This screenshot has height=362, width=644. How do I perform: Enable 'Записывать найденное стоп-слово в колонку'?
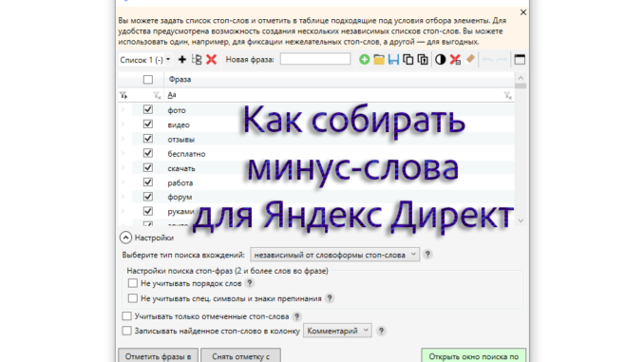point(127,331)
